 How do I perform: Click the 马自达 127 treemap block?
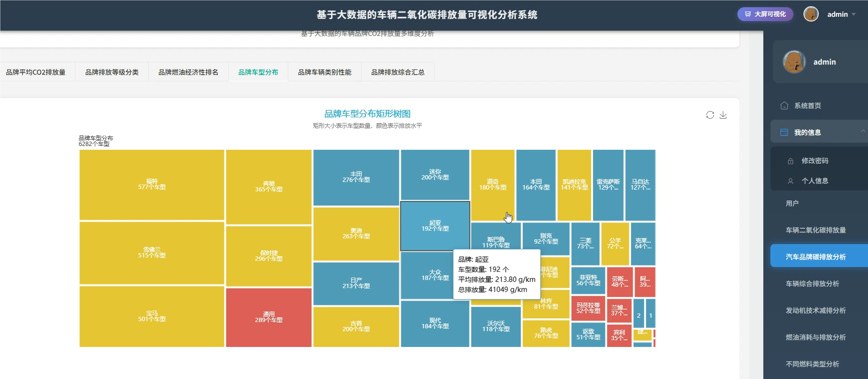(640, 185)
